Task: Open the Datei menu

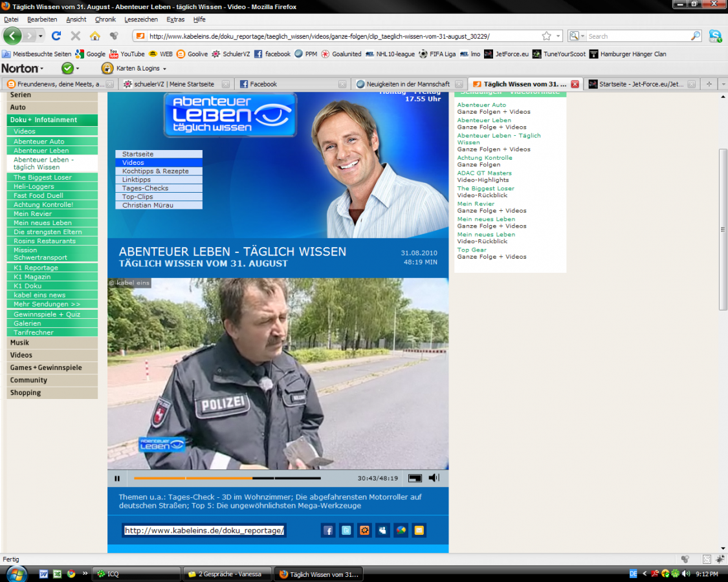Action: pos(11,19)
